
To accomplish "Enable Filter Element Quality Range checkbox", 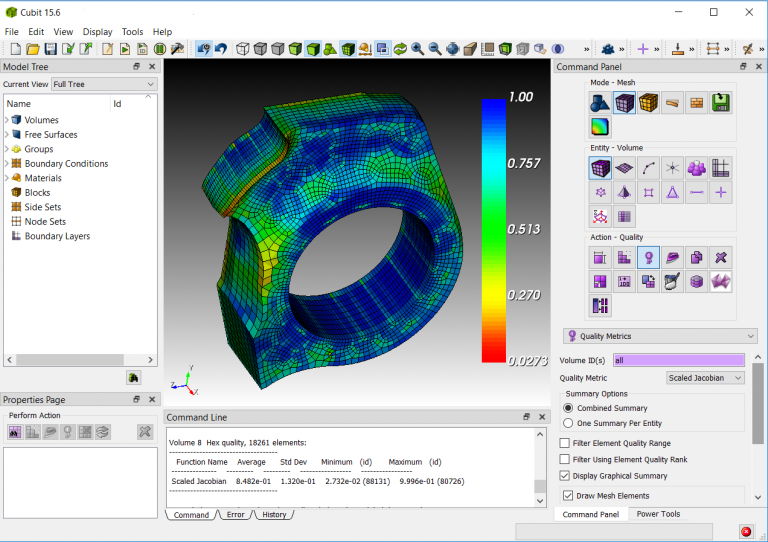I will click(565, 443).
